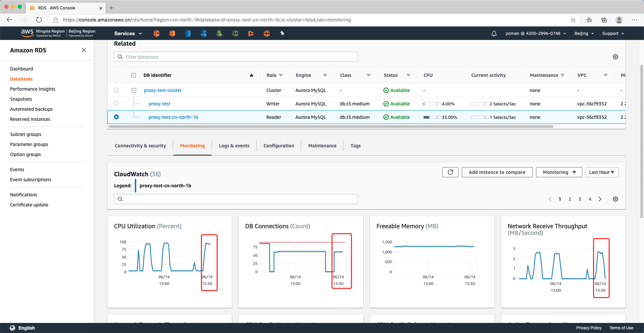Click Add instance to compare button

tap(497, 172)
